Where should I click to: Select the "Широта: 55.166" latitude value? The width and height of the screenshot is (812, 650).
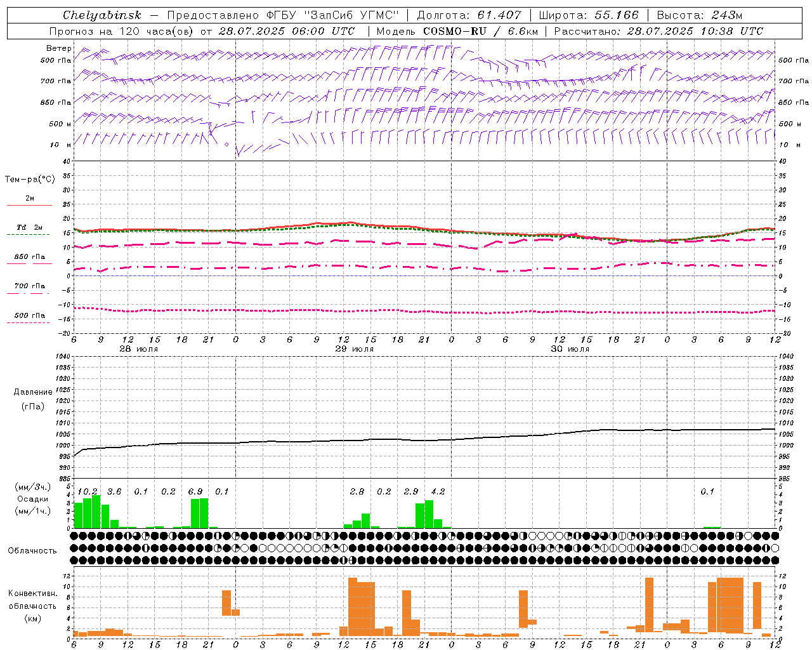click(588, 15)
